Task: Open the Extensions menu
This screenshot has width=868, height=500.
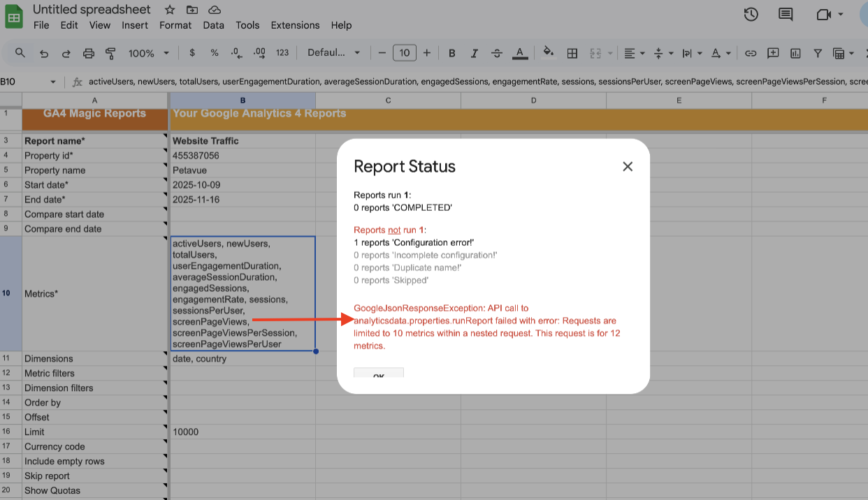Action: click(x=295, y=25)
